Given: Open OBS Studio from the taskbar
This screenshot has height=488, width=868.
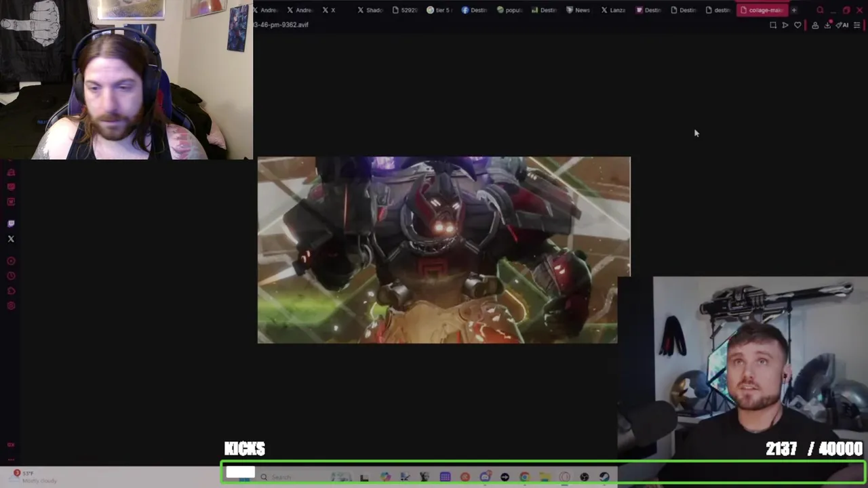Looking at the screenshot, I should click(584, 477).
